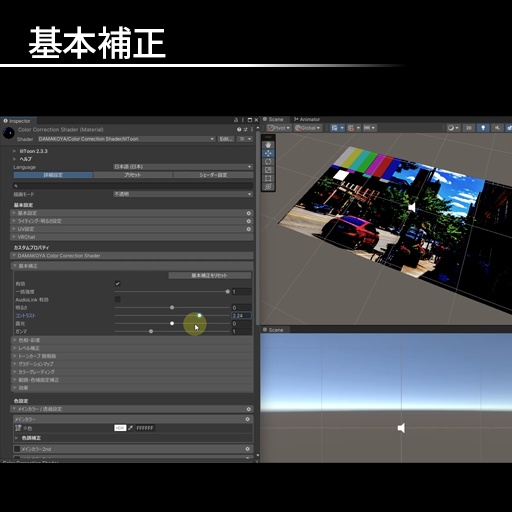Select the Rect transform tool
Image resolution: width=512 pixels, height=512 pixels.
click(268, 178)
